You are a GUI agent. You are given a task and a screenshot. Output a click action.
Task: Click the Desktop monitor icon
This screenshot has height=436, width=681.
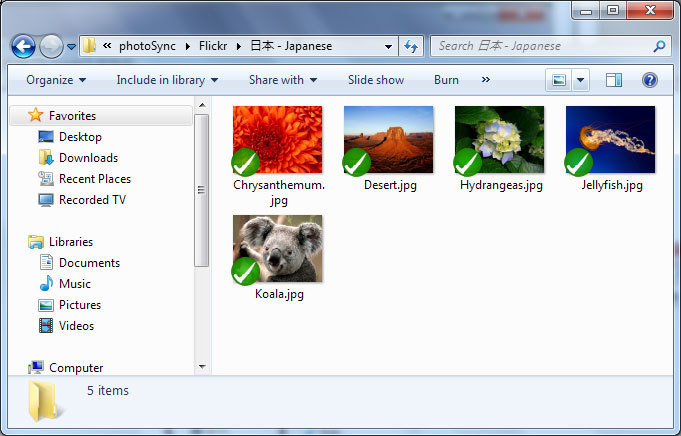pyautogui.click(x=46, y=137)
